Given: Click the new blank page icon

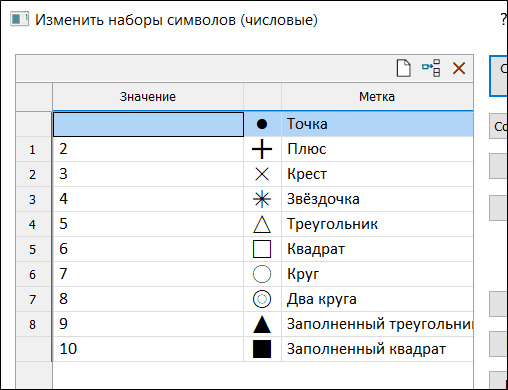Looking at the screenshot, I should (404, 68).
